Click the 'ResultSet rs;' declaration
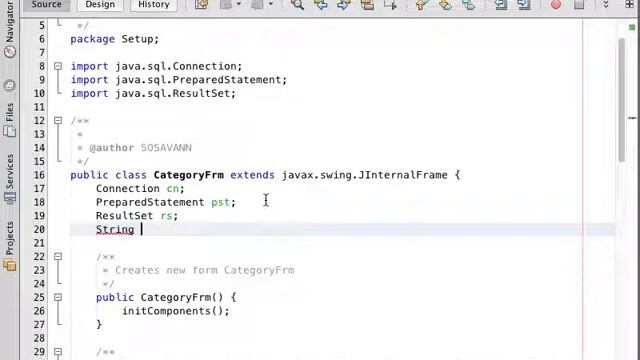This screenshot has width=640, height=360. click(x=137, y=216)
